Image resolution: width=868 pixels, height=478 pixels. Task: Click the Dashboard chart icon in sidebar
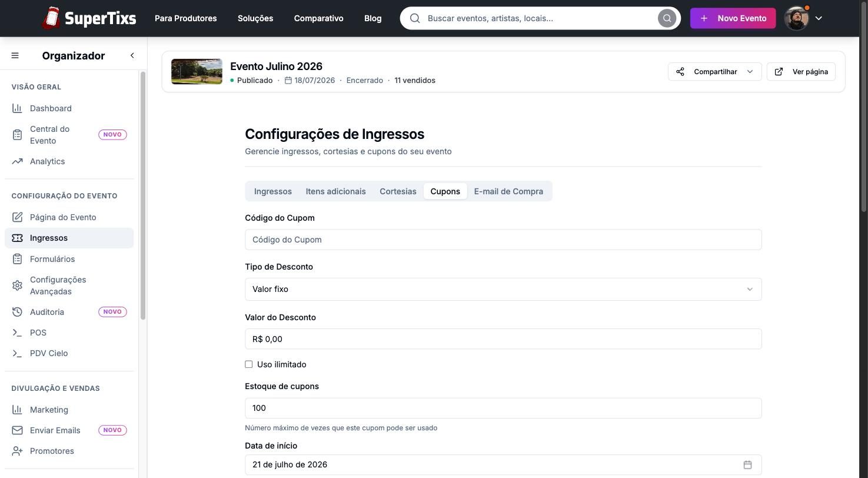17,108
